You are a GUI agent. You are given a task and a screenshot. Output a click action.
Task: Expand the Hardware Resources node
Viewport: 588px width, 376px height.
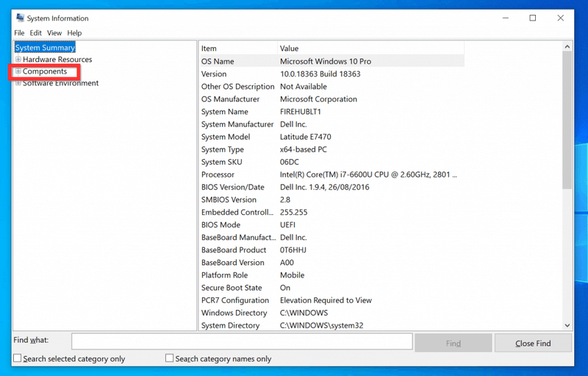[x=18, y=60]
